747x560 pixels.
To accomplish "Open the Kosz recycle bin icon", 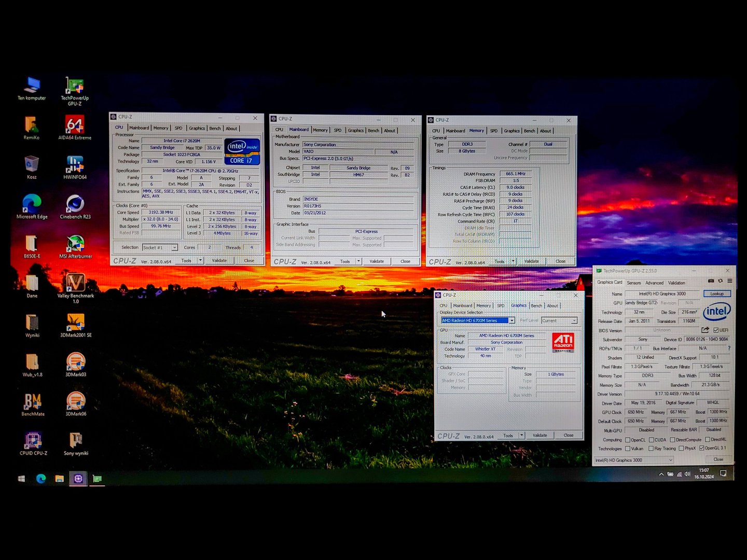I will click(32, 167).
